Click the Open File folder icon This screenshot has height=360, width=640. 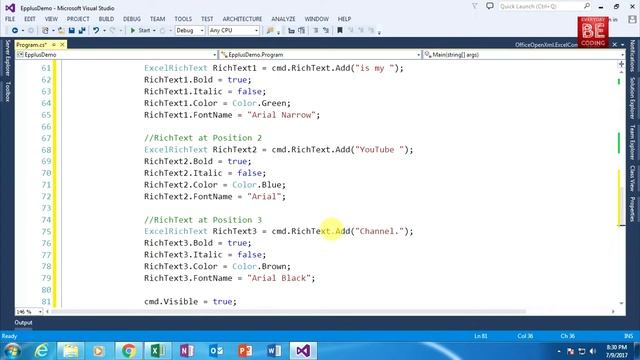click(61, 31)
